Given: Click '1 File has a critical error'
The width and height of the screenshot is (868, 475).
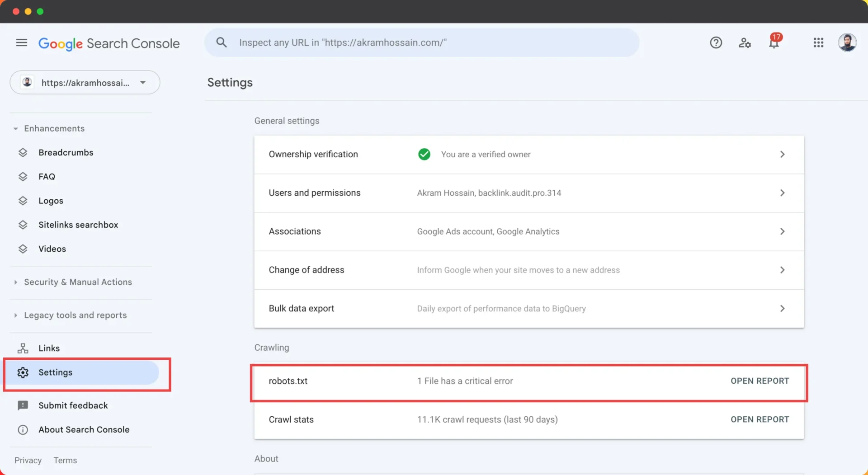Looking at the screenshot, I should [465, 381].
